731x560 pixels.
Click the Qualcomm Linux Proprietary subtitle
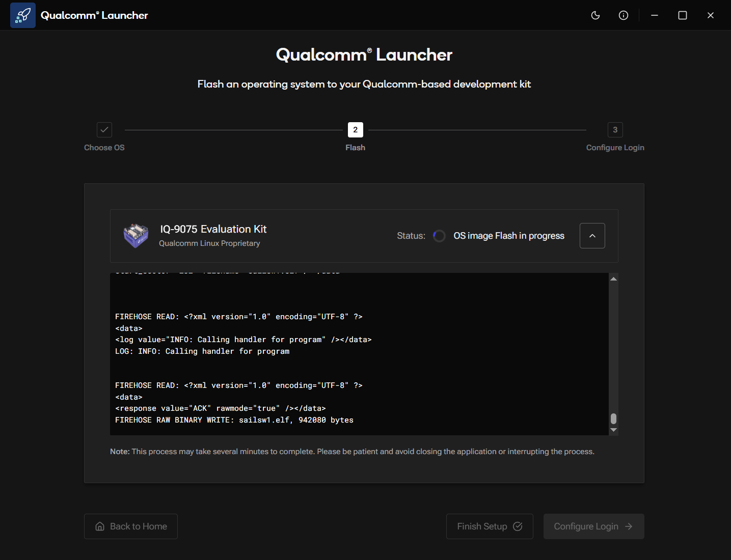point(209,243)
